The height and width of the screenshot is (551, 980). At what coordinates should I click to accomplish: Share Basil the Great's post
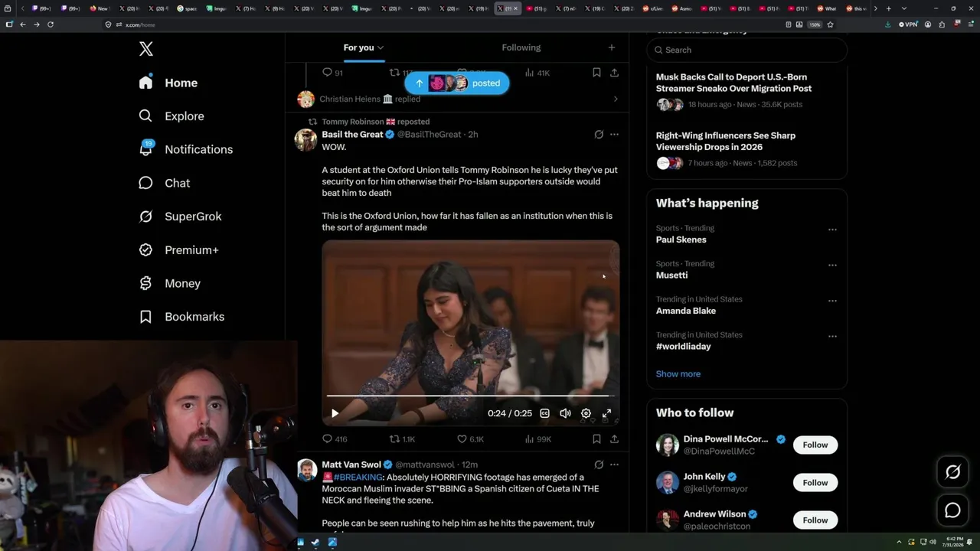coord(614,439)
